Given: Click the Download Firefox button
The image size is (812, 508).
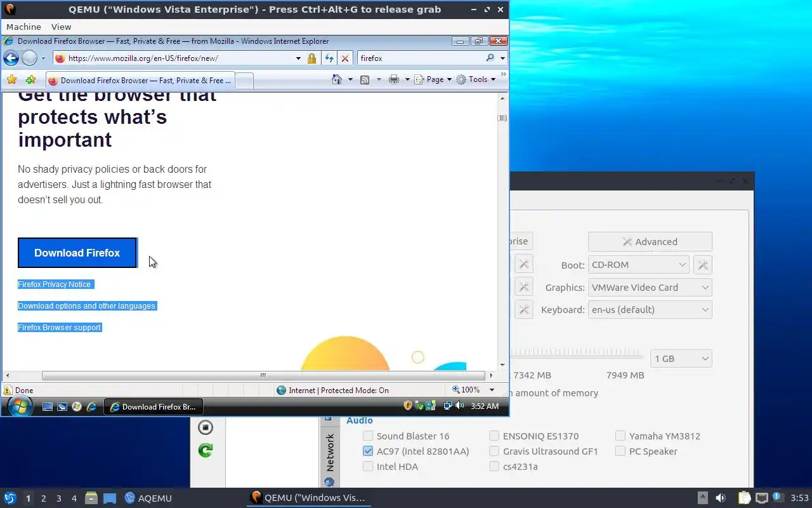Looking at the screenshot, I should 77,253.
